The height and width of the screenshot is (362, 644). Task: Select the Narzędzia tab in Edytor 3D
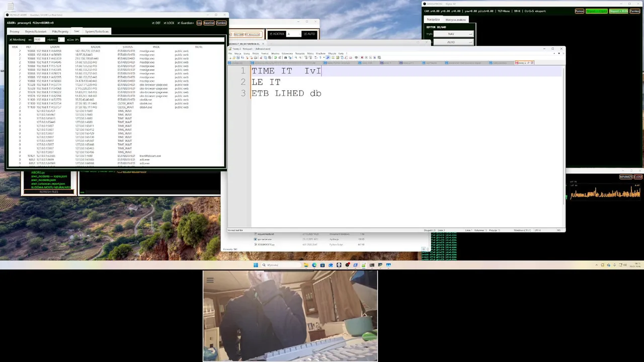433,20
